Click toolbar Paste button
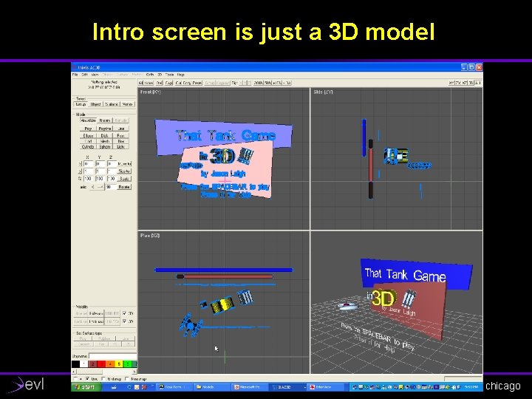This screenshot has height=399, width=532. coord(197,83)
